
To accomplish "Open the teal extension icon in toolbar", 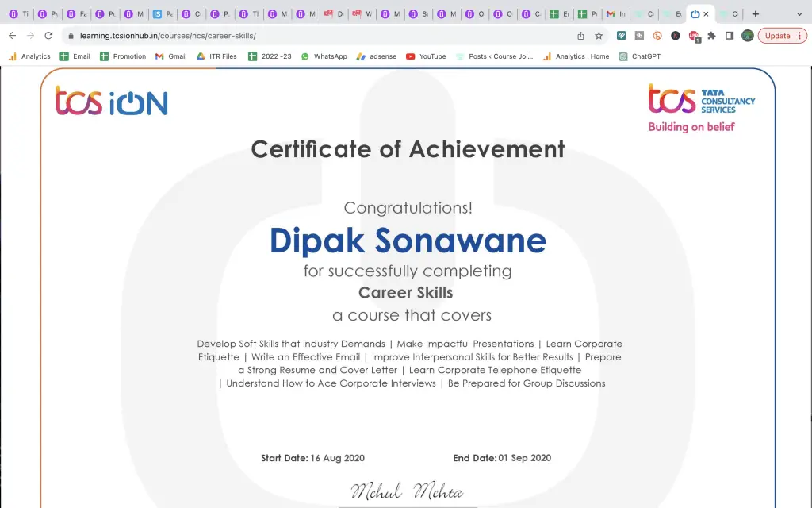I will (622, 36).
